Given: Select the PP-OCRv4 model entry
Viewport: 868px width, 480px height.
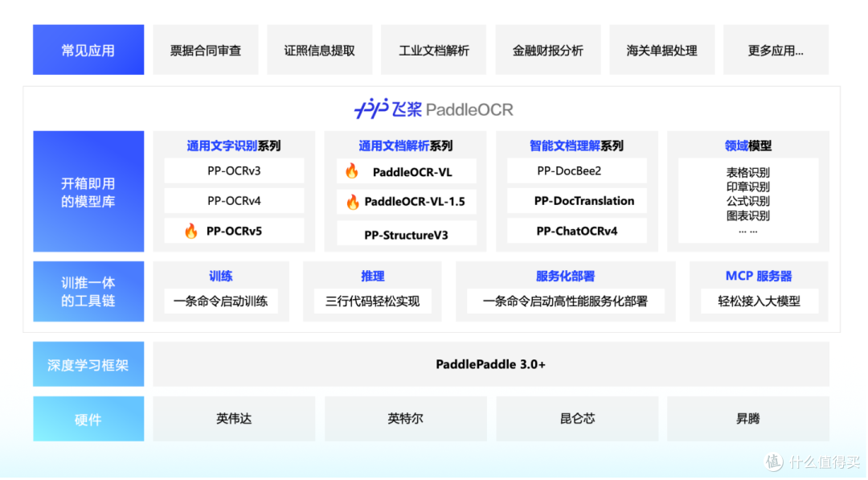Looking at the screenshot, I should coord(234,201).
